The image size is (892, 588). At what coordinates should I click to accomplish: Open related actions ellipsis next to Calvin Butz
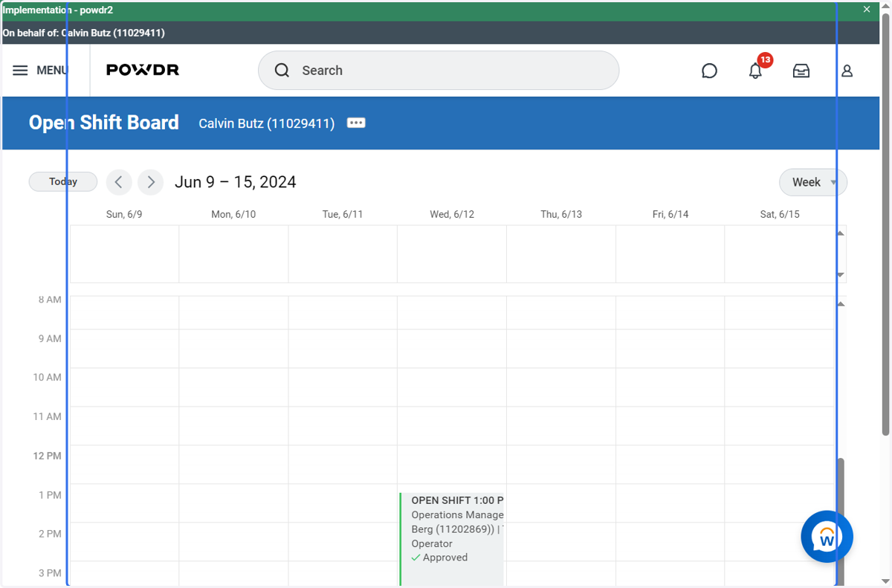[356, 123]
